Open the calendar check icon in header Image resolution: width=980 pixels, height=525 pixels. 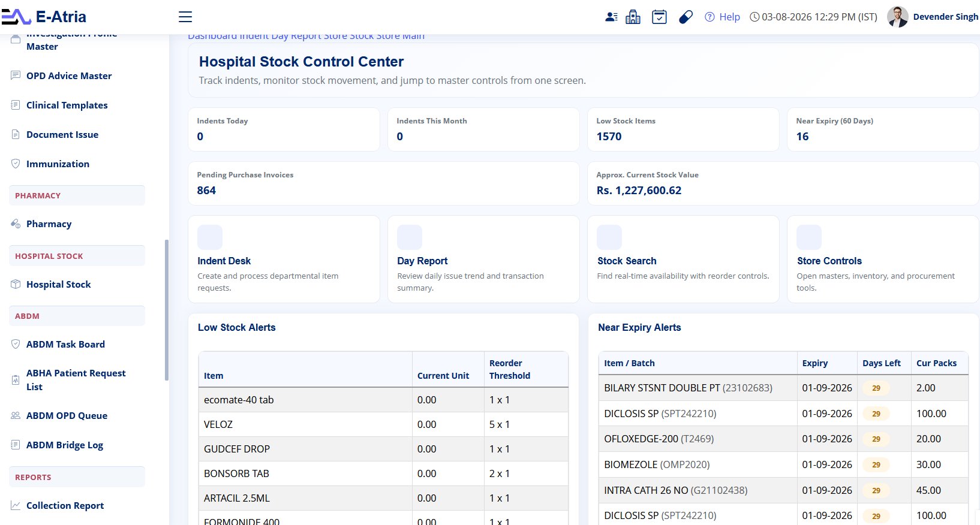click(x=659, y=17)
